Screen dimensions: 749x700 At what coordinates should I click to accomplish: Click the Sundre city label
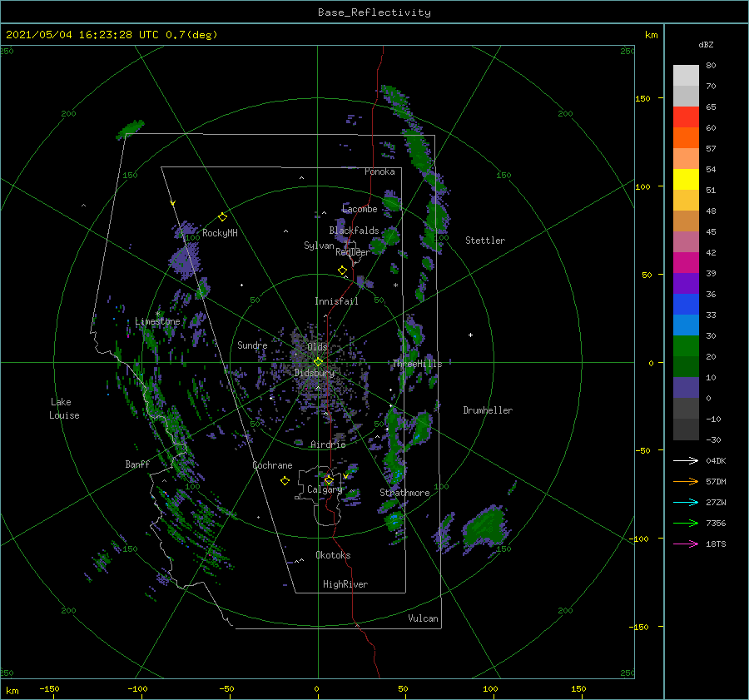click(x=252, y=345)
